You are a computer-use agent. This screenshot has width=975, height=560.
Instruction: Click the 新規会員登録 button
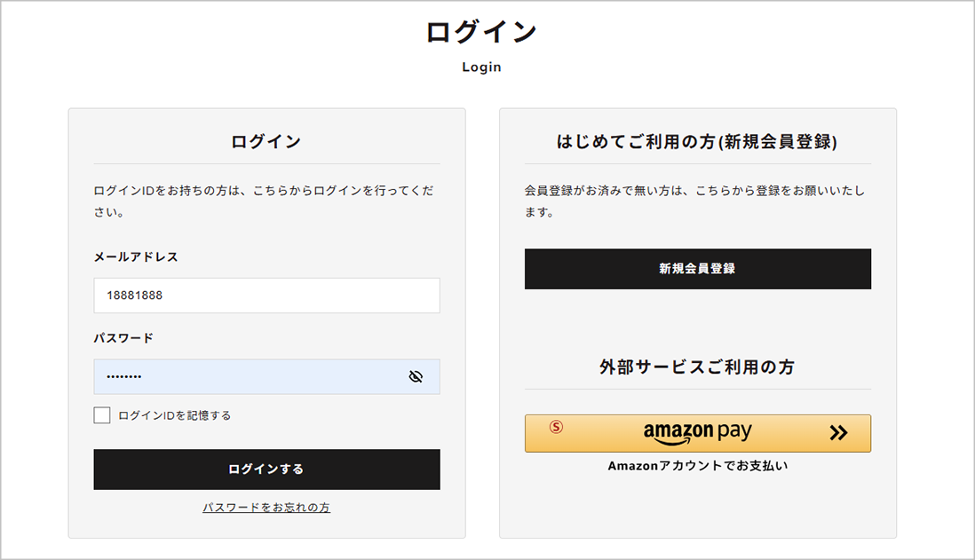pos(697,269)
